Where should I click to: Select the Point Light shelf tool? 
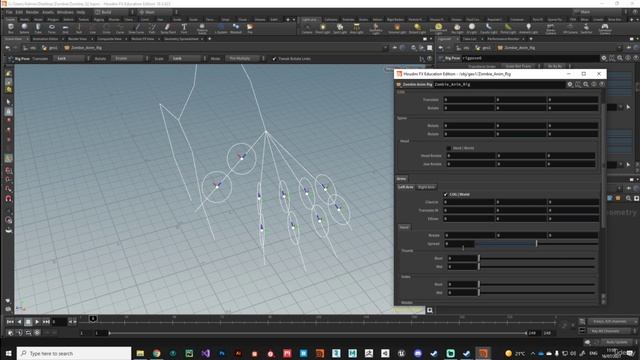(322, 28)
